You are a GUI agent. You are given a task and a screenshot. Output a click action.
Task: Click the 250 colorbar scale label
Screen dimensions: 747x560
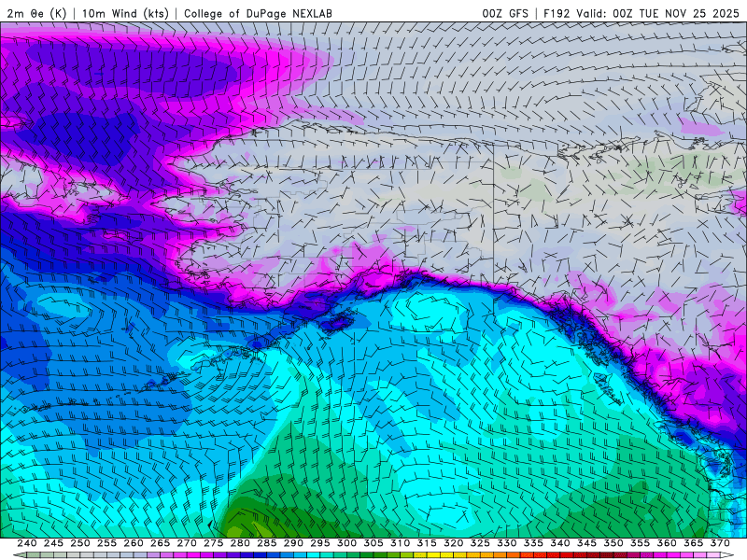(80, 543)
